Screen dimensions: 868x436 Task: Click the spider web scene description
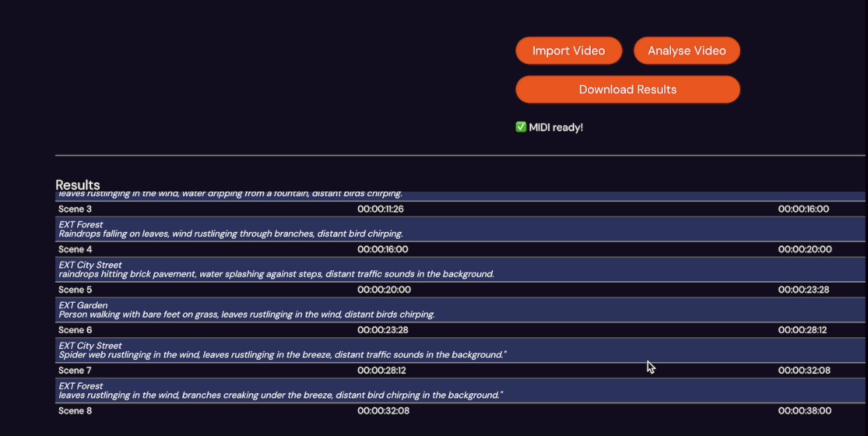pyautogui.click(x=282, y=355)
